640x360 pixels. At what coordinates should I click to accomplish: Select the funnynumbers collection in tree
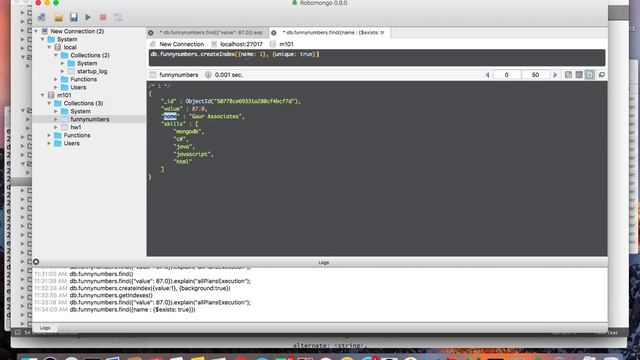click(90, 119)
